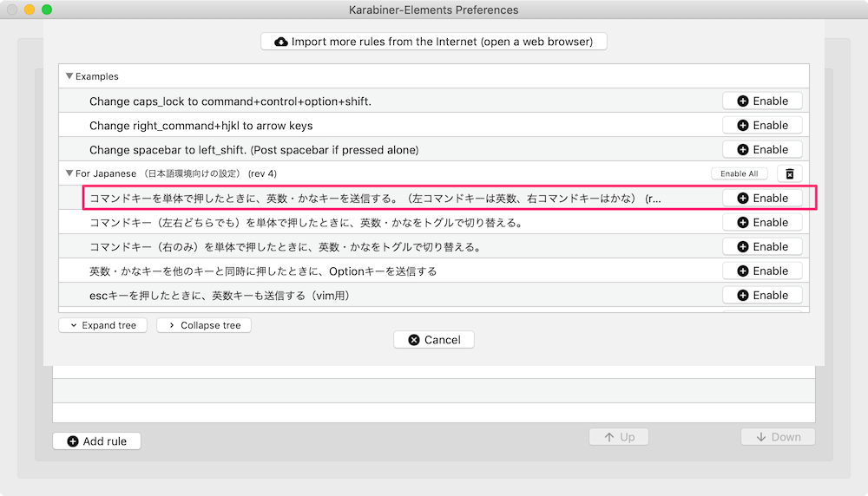This screenshot has height=496, width=868.
Task: Cancel the rule import sheet
Action: [433, 340]
